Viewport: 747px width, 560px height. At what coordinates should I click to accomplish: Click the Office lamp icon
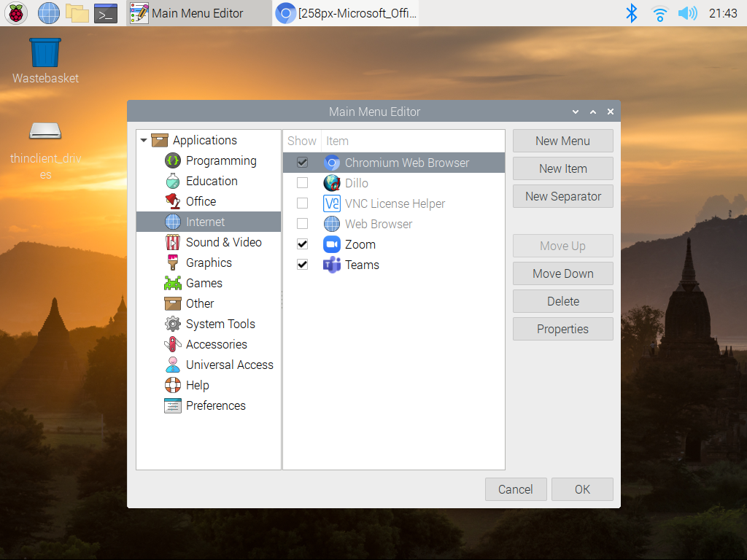[x=172, y=201]
